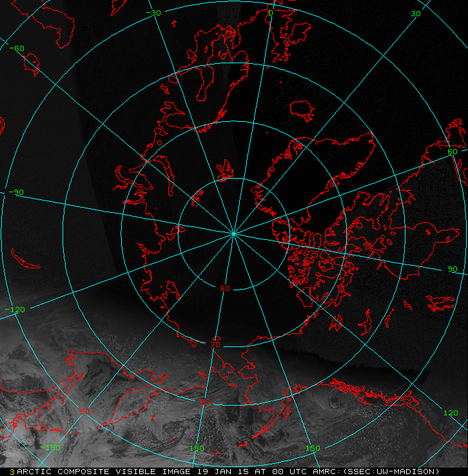Image resolution: width=468 pixels, height=476 pixels.
Task: Click the AMRC: (SSEC:UW-MADISON) credit text
Action: 376,471
